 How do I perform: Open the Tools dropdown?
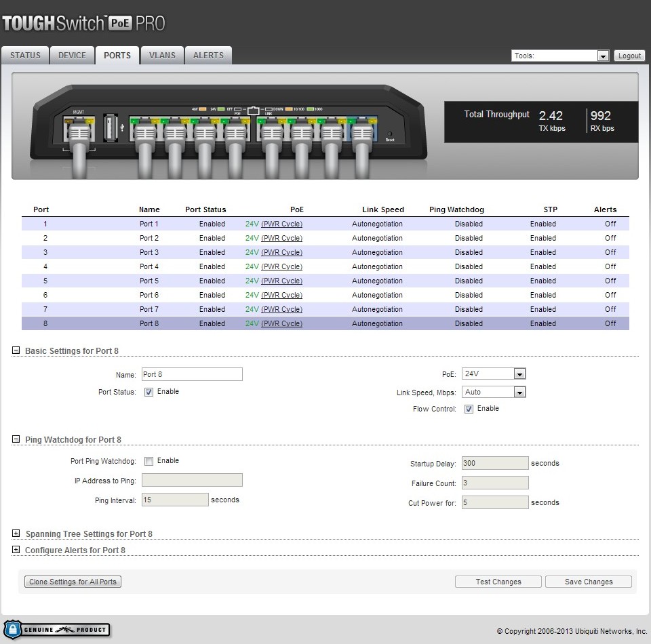[x=561, y=56]
